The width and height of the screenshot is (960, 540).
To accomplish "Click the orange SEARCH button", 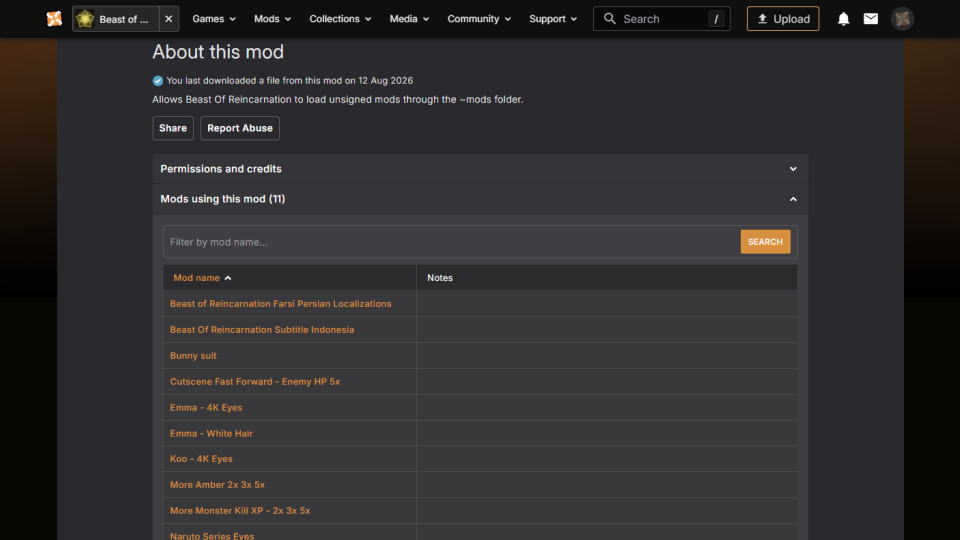I will (x=765, y=242).
